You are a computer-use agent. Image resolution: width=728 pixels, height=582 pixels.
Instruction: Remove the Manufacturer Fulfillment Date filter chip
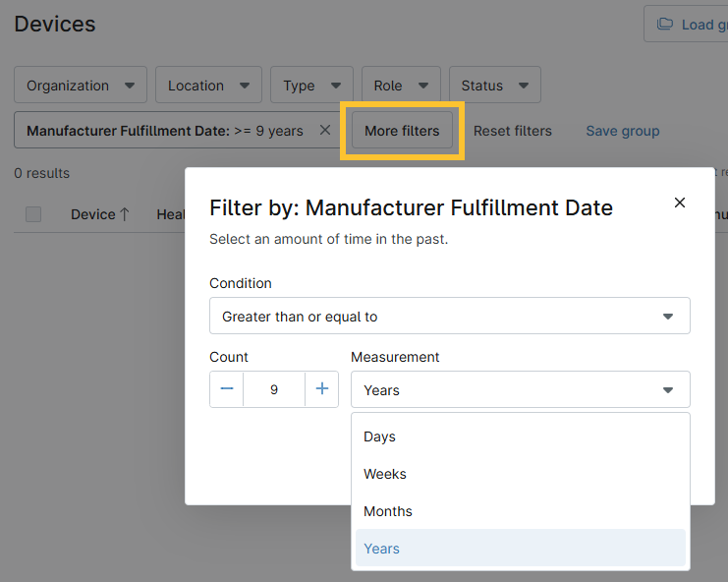click(x=325, y=131)
